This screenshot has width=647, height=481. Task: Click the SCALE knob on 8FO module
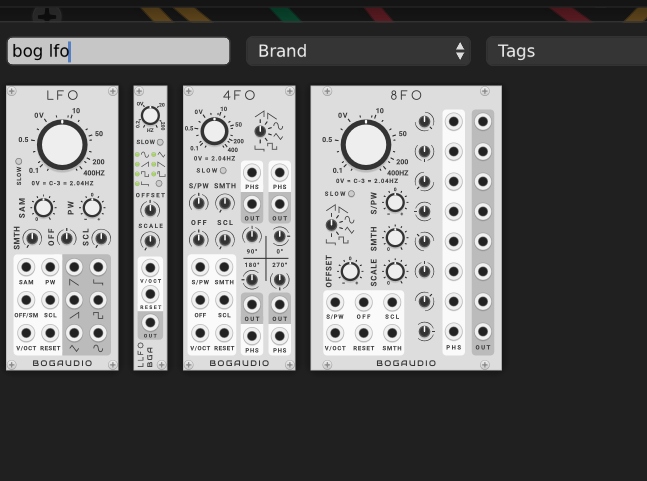coord(395,271)
